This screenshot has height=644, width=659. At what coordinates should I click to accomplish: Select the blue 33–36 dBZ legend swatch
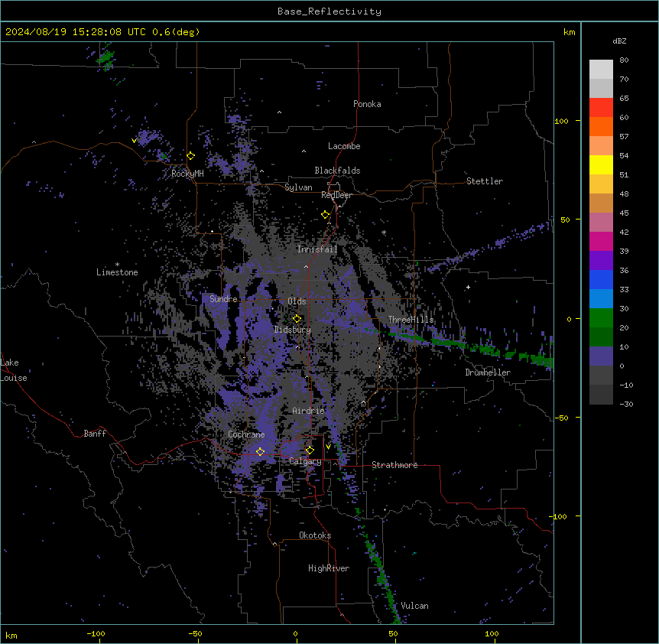point(601,279)
